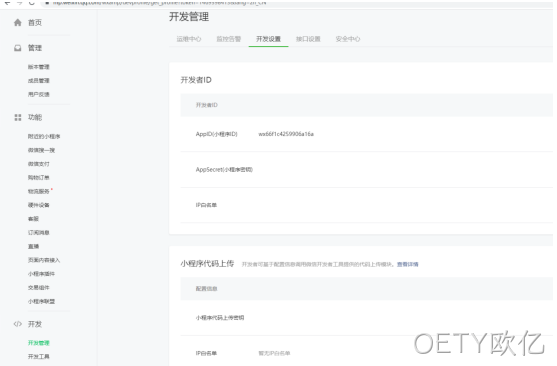The width and height of the screenshot is (557, 366).
Task: Click the 开发者ID section heading
Action: [196, 80]
